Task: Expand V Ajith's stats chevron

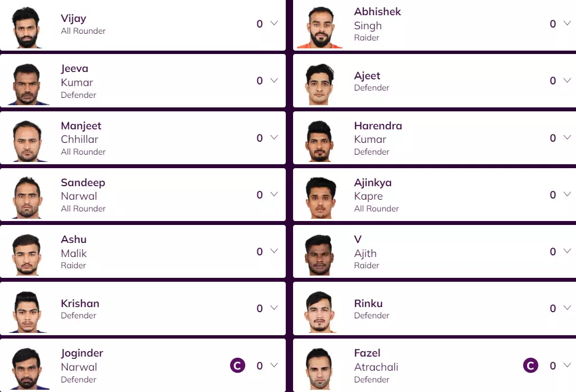Action: coord(566,251)
